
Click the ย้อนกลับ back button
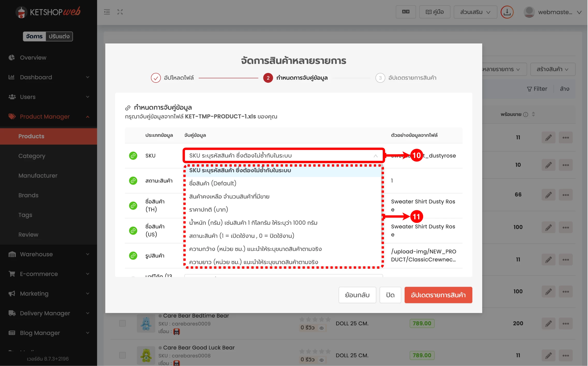click(x=357, y=295)
